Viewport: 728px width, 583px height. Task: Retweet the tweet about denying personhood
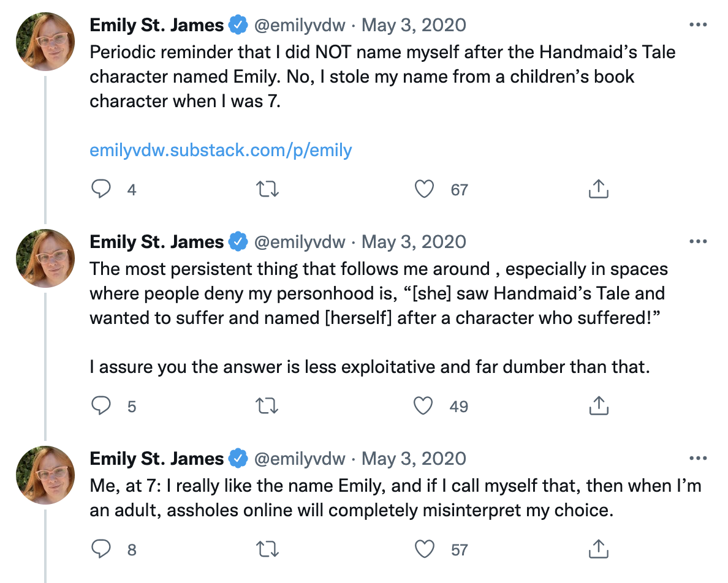[267, 405]
